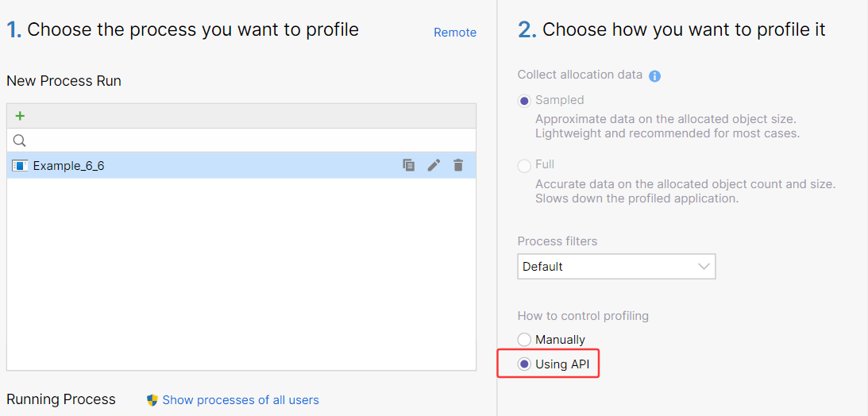Open the Remote link
868x416 pixels.
[455, 33]
